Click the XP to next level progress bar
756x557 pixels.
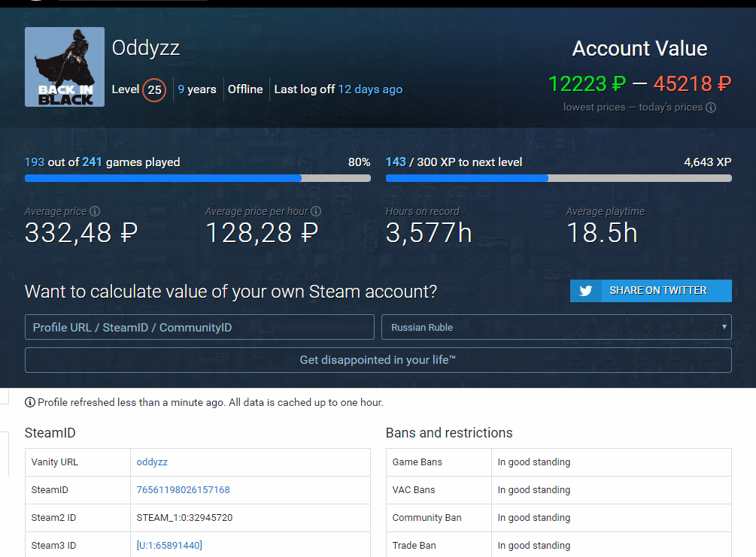(558, 178)
